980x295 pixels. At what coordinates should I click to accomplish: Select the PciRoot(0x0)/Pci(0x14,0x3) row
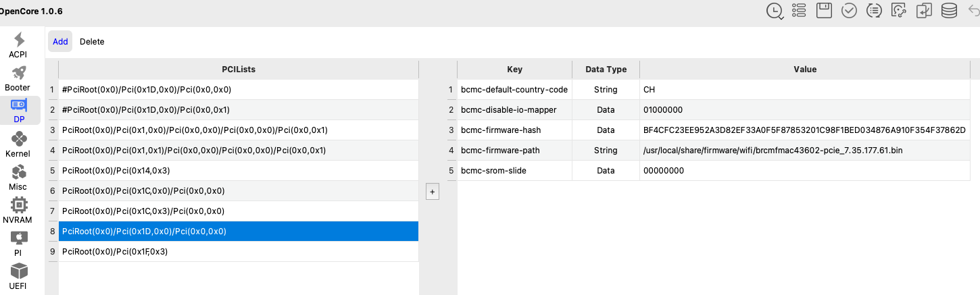click(x=237, y=171)
